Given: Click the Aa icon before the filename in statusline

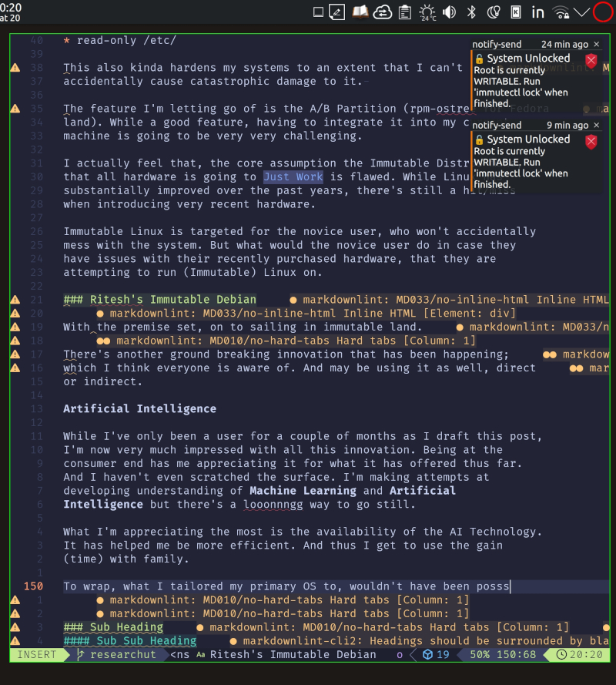Looking at the screenshot, I should (199, 654).
